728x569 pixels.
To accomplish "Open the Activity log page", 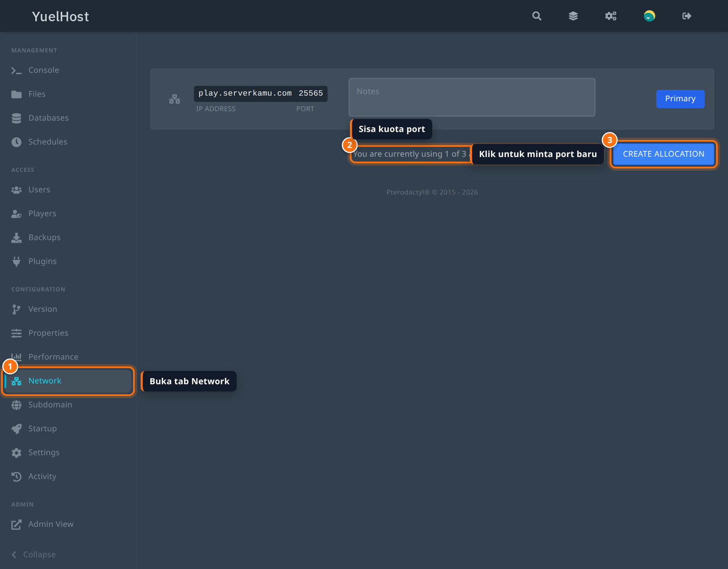I will (x=68, y=476).
